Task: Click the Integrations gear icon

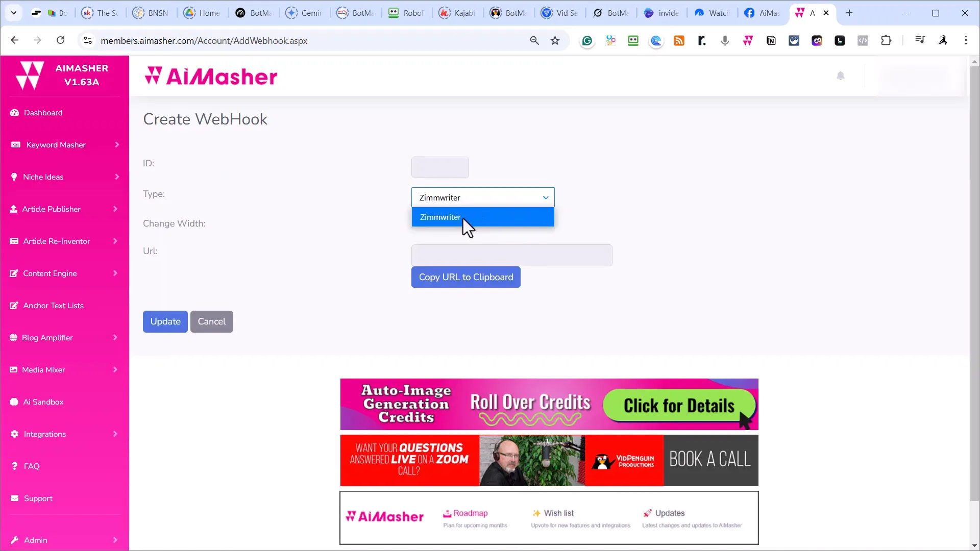Action: (14, 434)
